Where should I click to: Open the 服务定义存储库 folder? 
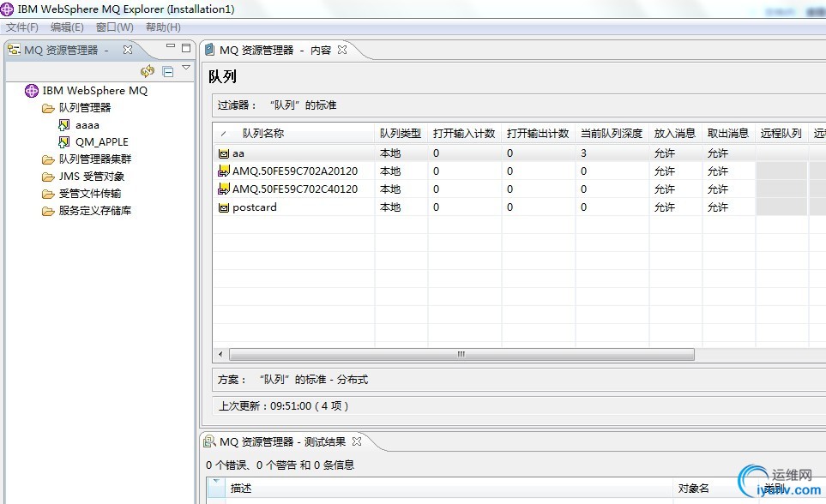tap(95, 211)
